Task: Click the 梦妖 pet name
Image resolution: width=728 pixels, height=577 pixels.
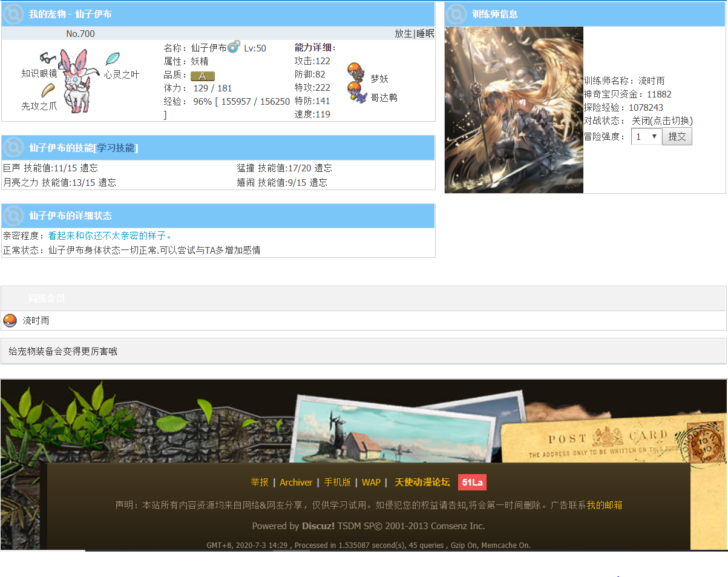Action: tap(379, 79)
